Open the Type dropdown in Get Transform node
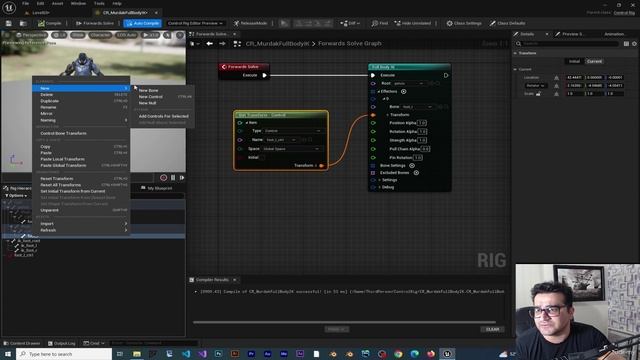Image resolution: width=640 pixels, height=360 pixels. coord(293,131)
